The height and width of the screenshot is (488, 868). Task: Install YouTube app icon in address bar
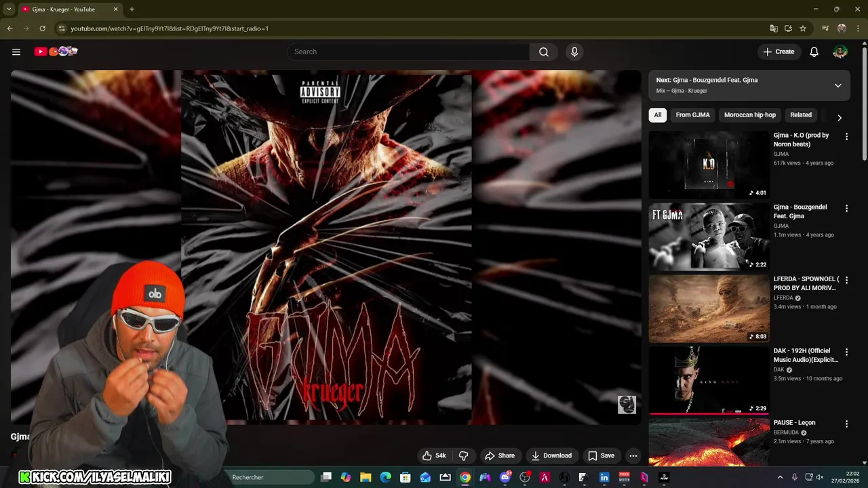point(788,28)
